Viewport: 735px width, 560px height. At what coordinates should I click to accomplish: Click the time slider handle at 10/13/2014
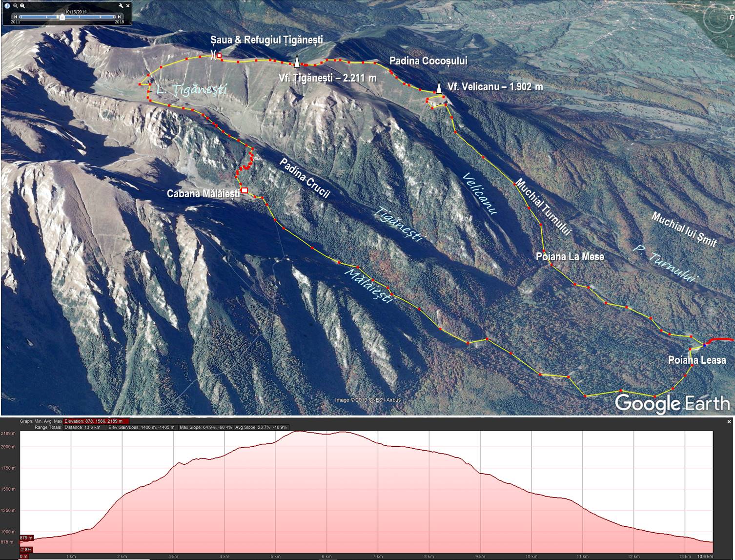point(61,17)
